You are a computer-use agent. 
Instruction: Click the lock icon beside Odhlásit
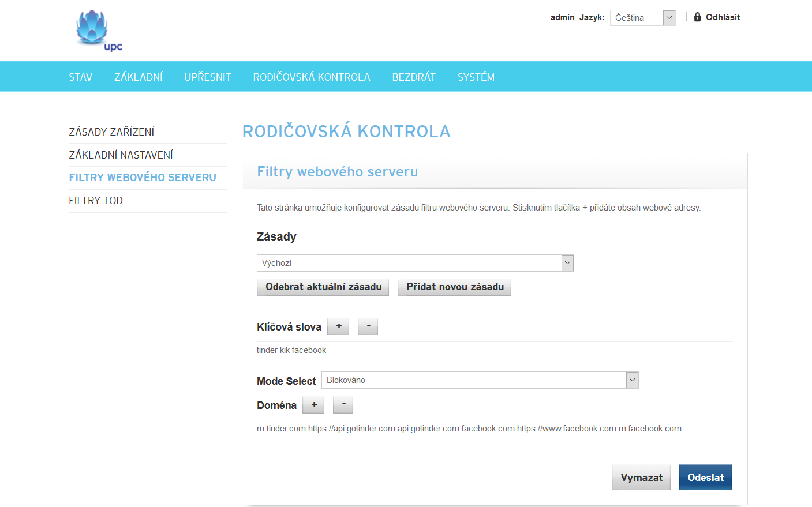click(697, 17)
